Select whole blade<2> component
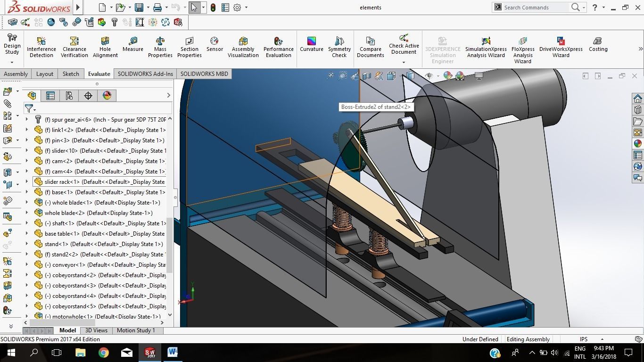Image resolution: width=644 pixels, height=362 pixels. coord(93,213)
